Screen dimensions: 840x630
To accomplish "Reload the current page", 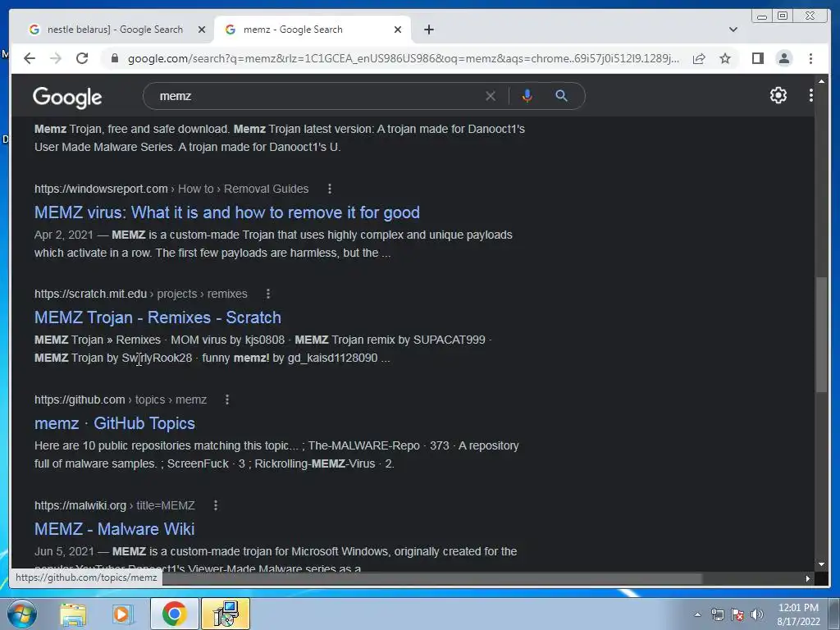I will tap(82, 58).
